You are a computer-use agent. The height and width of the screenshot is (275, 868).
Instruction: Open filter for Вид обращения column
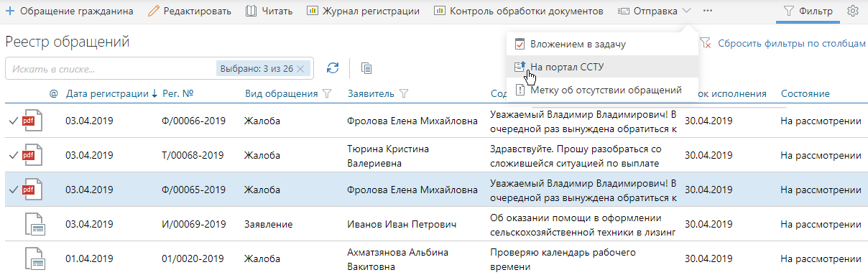click(327, 93)
